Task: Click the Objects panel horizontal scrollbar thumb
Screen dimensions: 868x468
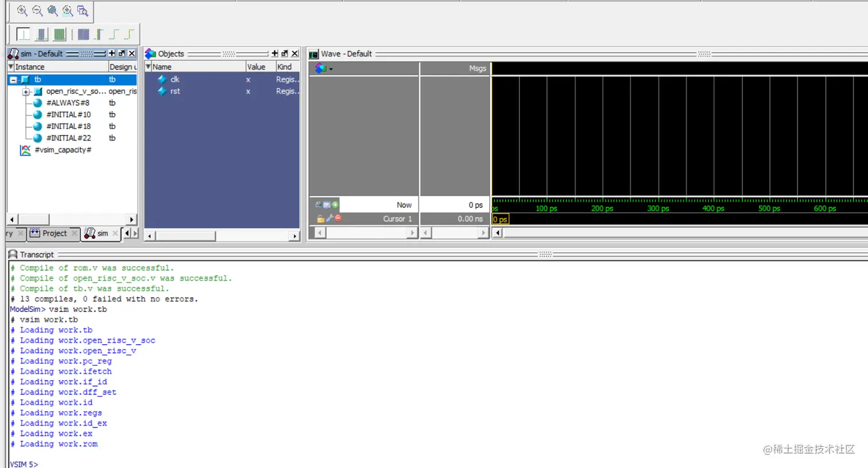Action: [x=185, y=236]
